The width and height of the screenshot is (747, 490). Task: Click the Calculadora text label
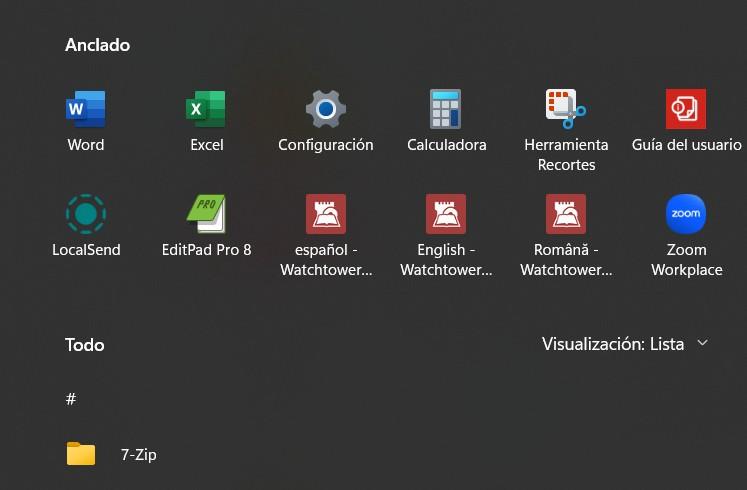[446, 145]
